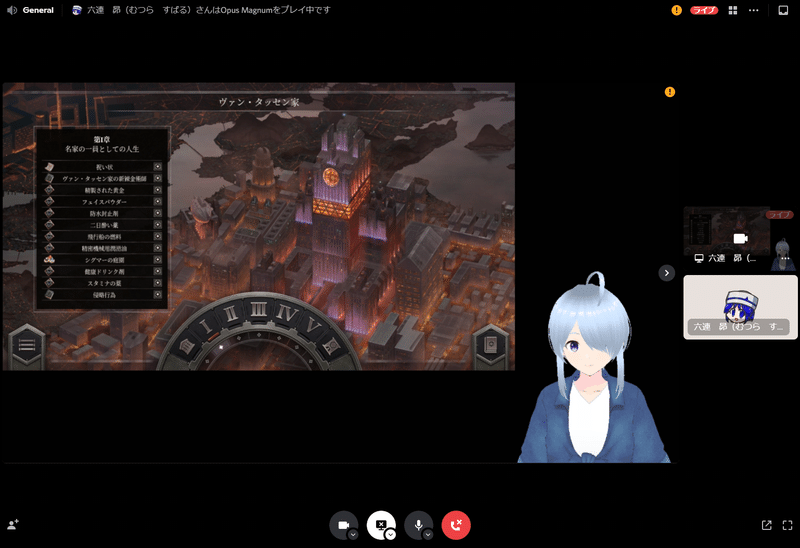Open the シグマーの庭園 entry
Viewport: 800px width, 548px height.
pos(104,260)
